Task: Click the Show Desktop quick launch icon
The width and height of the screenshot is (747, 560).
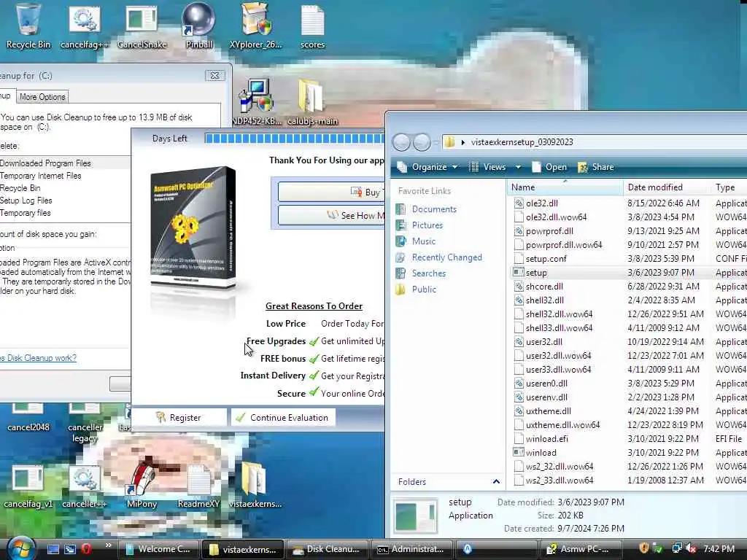Action: point(53,549)
